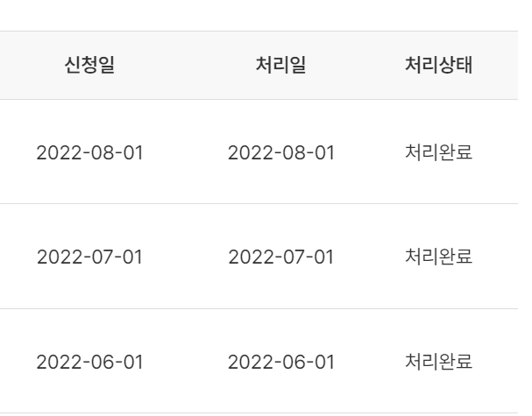This screenshot has width=532, height=416.
Task: Select 신청일 cell showing 2022-07-01
Action: (89, 257)
